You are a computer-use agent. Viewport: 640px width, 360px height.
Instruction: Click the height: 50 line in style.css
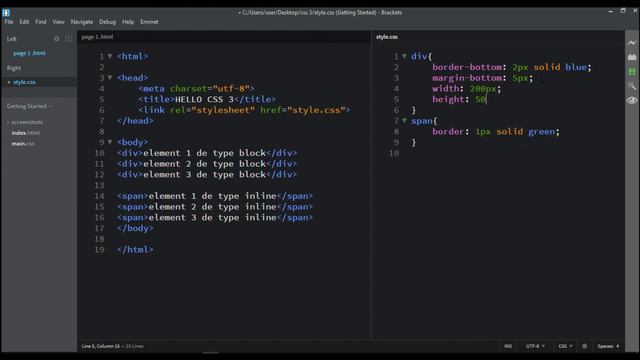tap(459, 99)
